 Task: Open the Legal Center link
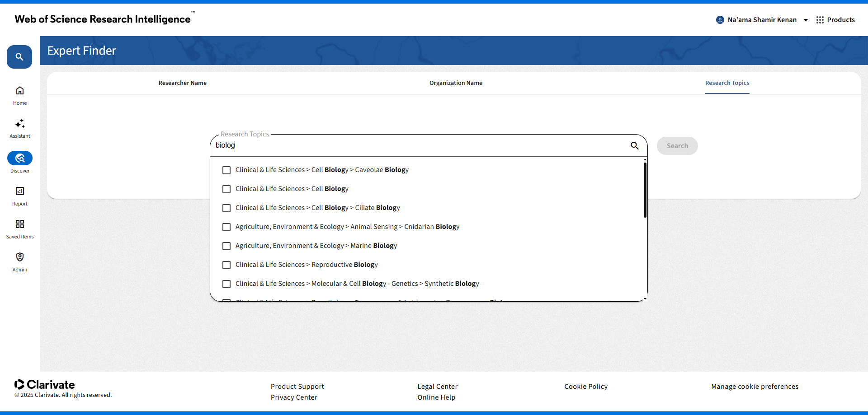[438, 387]
